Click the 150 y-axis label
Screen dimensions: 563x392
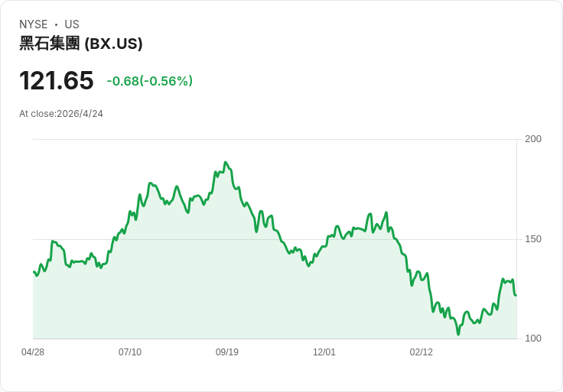click(533, 239)
